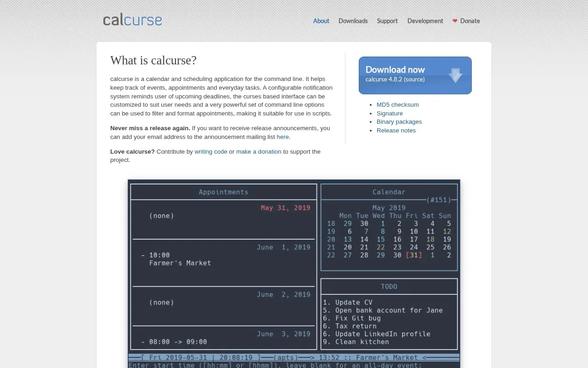This screenshot has width=588, height=368.
Task: Click the 'Tax return' todo entry
Action: tap(356, 326)
